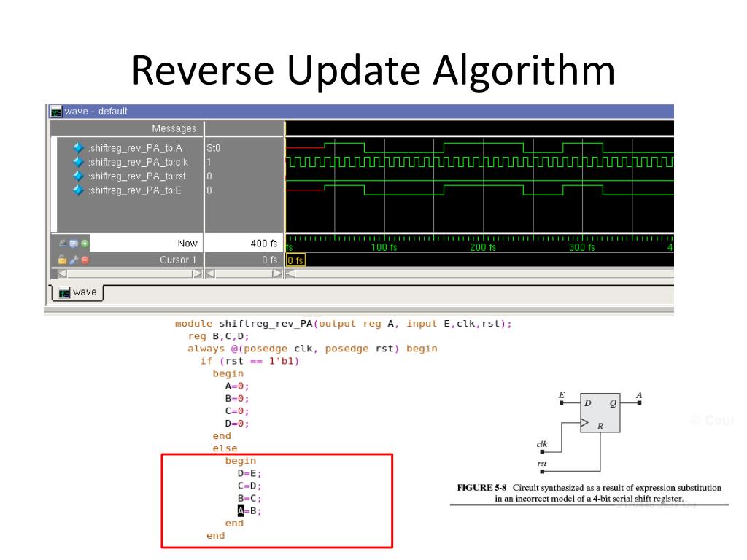Click the Cursor 1 label
The image size is (747, 560).
pos(178,260)
